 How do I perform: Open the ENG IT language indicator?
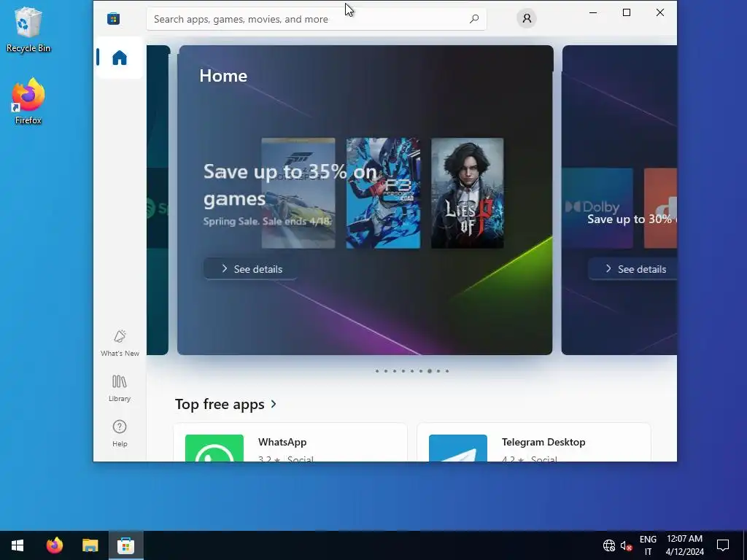[x=648, y=545]
